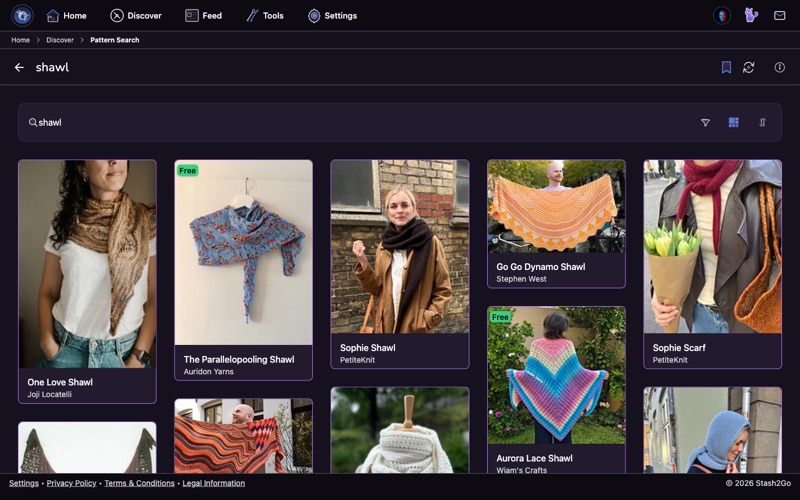Open the dark brown shawl photo at bottom left

87,447
